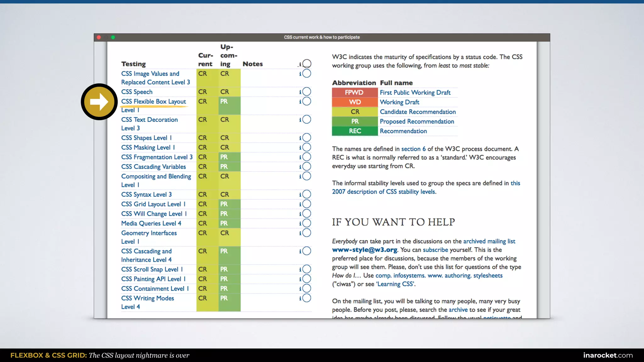Click info circle for CSS Syntax Level 3
This screenshot has width=644, height=362.
(307, 194)
